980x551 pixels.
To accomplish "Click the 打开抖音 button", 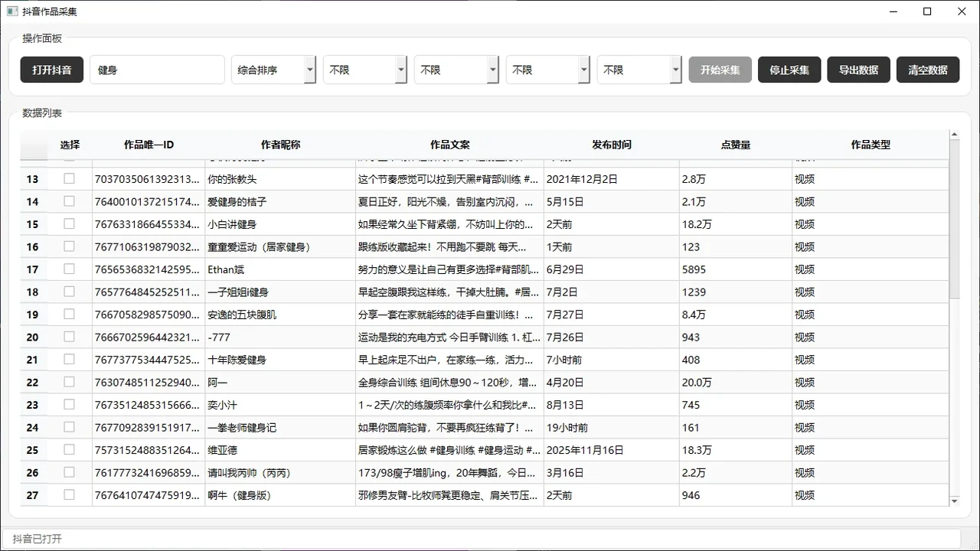I will pos(52,70).
